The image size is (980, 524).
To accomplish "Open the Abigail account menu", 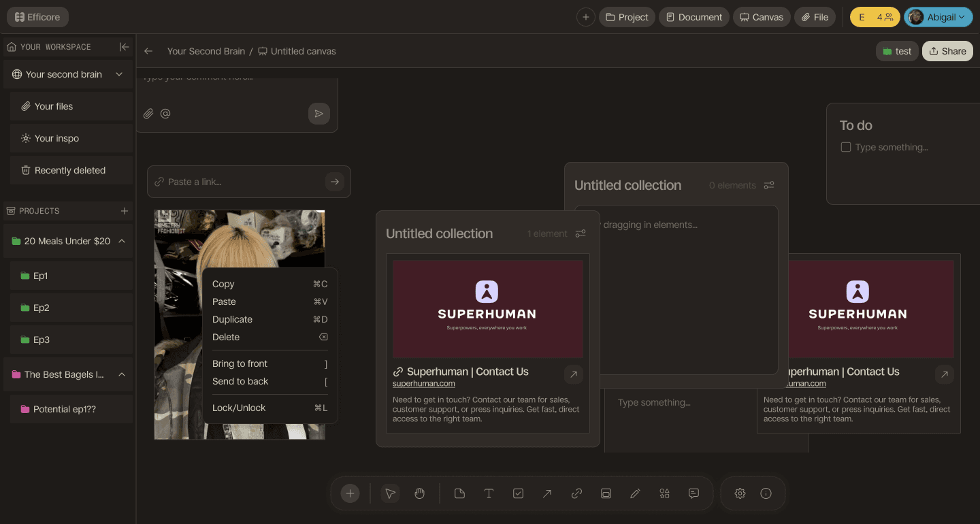I will point(938,17).
